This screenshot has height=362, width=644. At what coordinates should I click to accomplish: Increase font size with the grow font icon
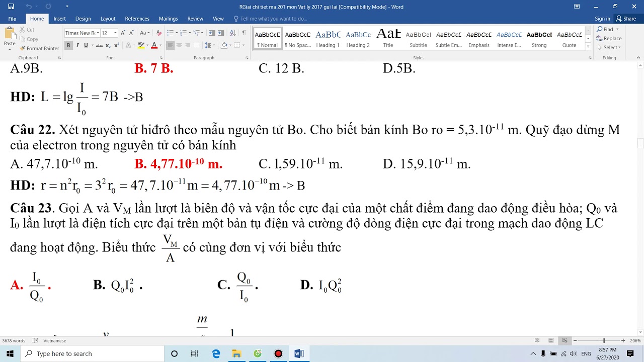tap(123, 33)
